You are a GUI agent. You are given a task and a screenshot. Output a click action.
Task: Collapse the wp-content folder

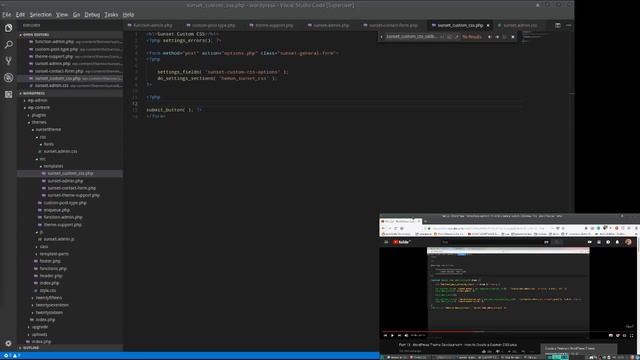pos(39,108)
